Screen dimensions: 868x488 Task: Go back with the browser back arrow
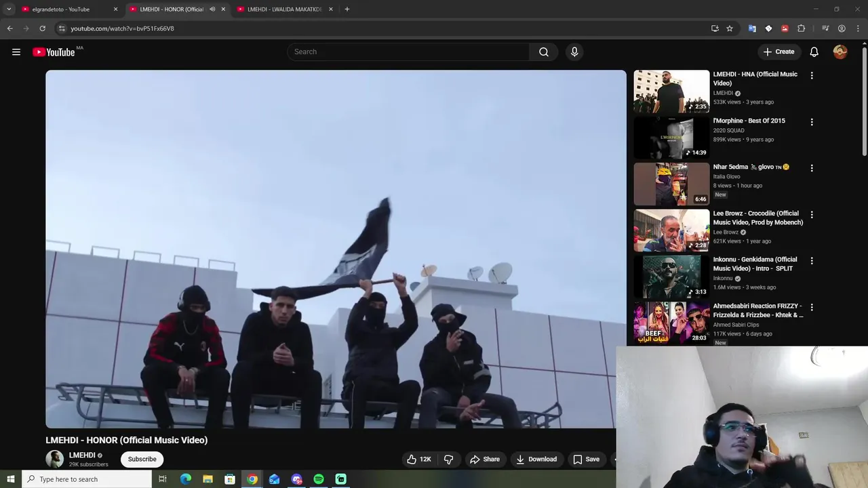[x=9, y=28]
